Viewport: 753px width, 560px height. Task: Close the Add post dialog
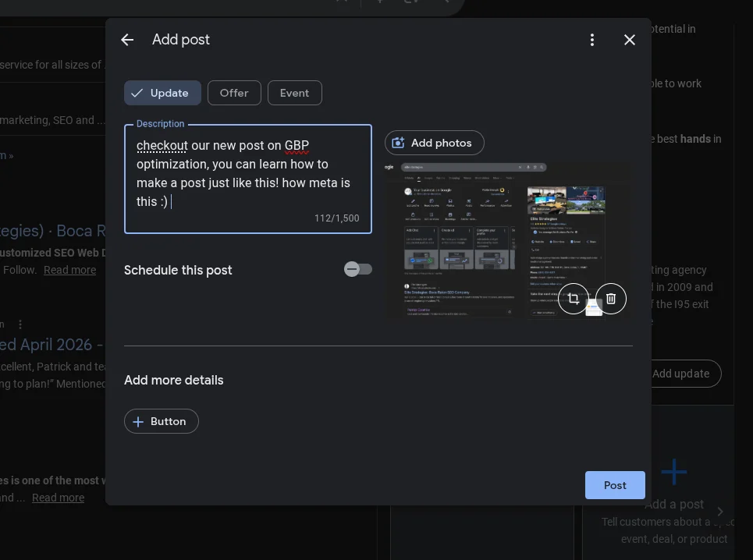coord(630,40)
